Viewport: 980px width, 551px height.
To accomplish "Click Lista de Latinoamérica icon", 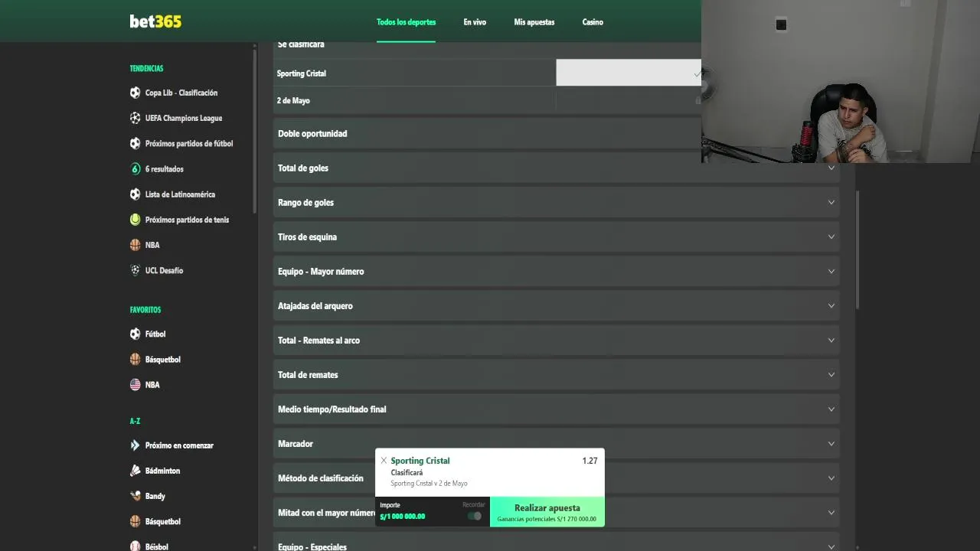I will 136,194.
